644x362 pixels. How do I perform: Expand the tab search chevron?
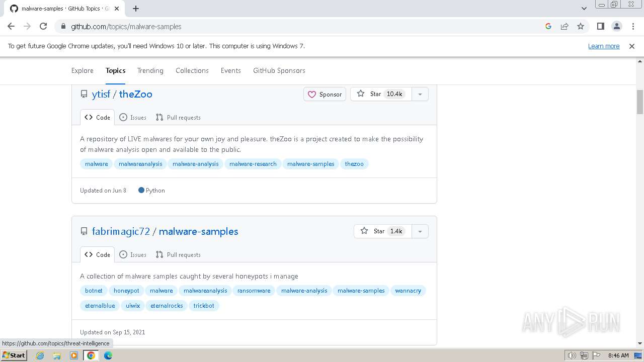[584, 9]
